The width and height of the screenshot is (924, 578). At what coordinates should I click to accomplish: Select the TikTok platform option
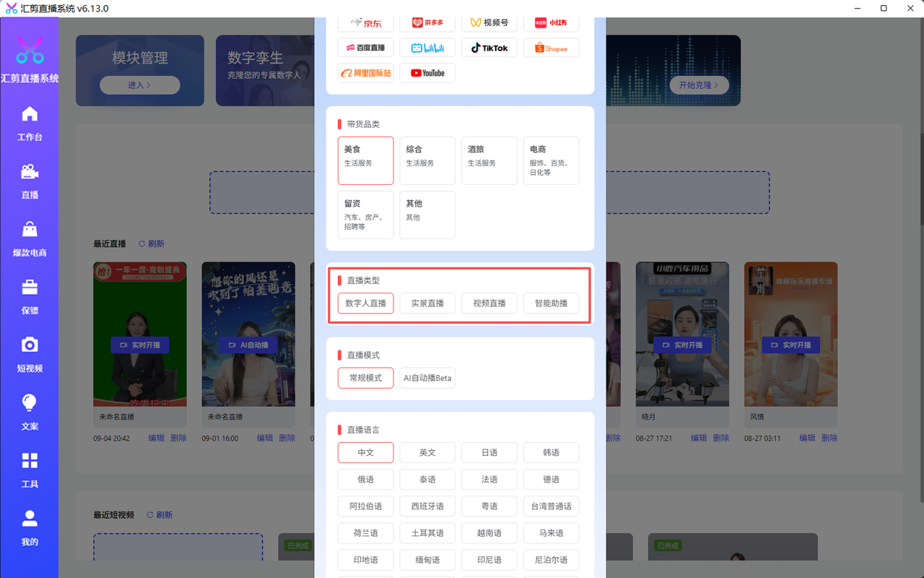[x=489, y=48]
